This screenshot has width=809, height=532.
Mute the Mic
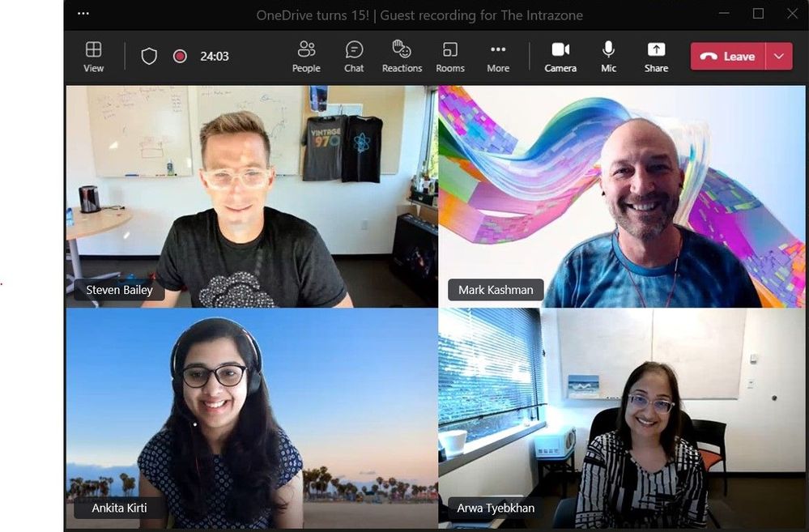click(608, 57)
